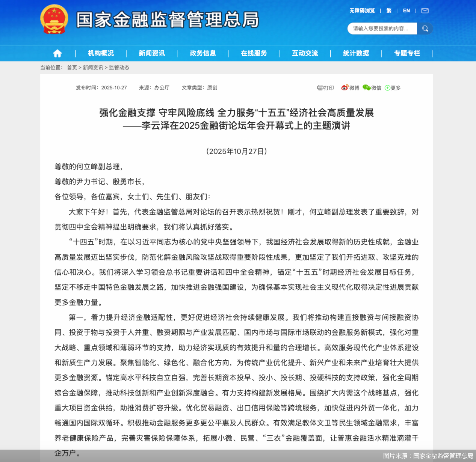This screenshot has width=476, height=462.
Task: Open the 在线服务 navigation menu
Action: click(x=254, y=53)
